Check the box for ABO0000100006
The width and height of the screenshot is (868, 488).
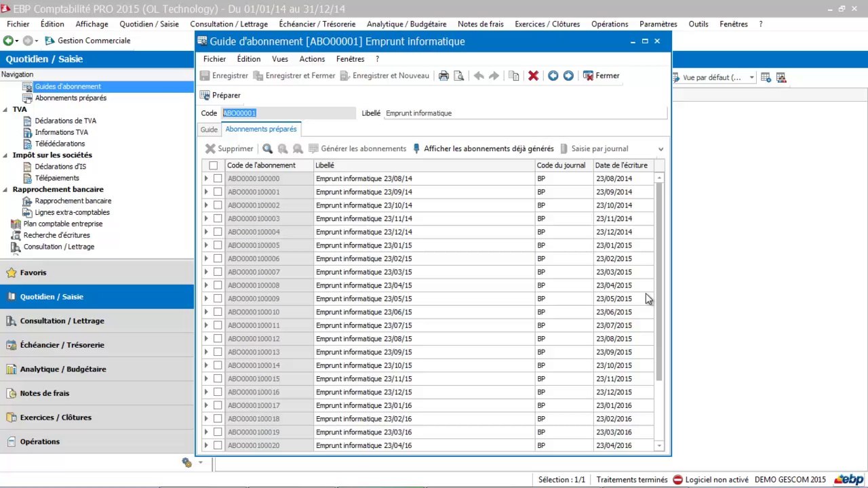(x=217, y=259)
